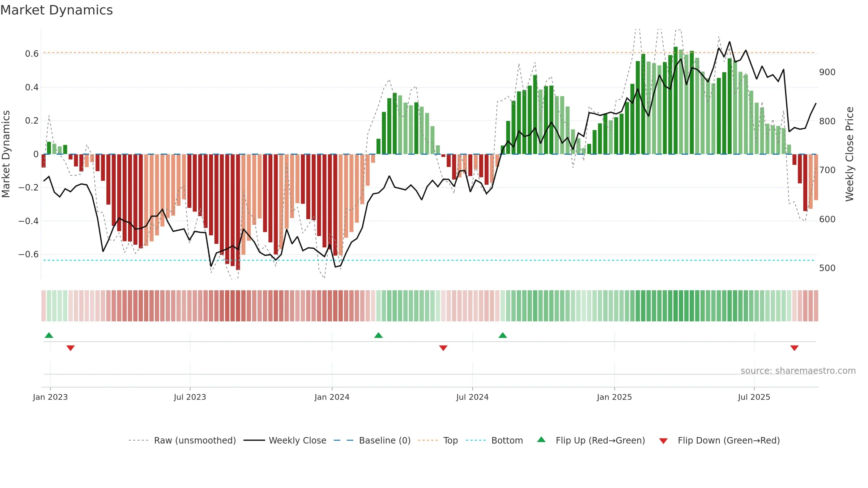Screen dimensions: 868x488
Task: Click the Jul 2023 x-axis label
Action: [190, 397]
